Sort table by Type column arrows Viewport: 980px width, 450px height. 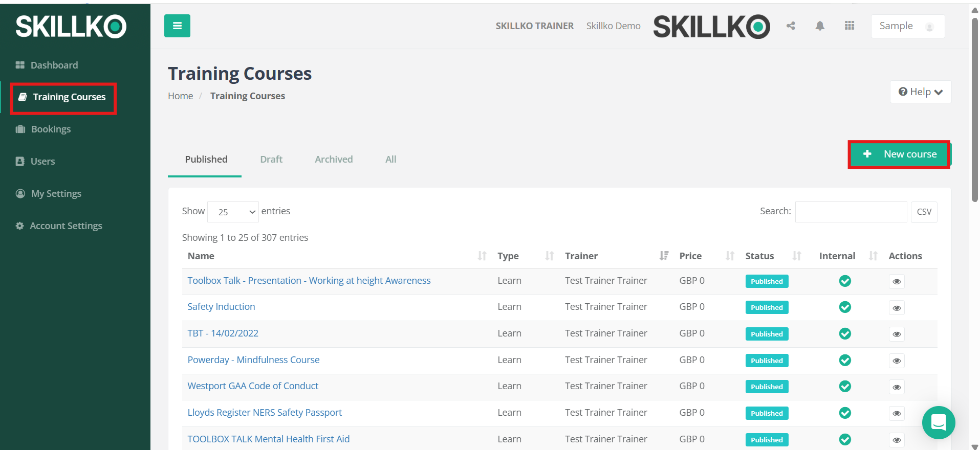549,256
